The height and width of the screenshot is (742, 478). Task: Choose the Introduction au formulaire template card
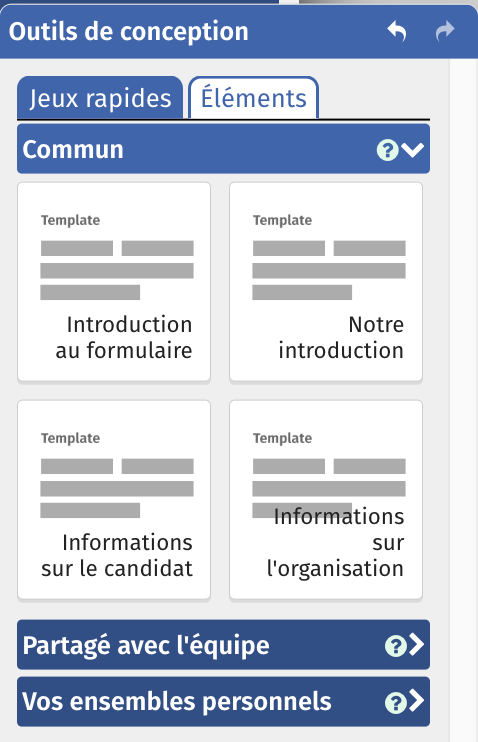[x=114, y=282]
